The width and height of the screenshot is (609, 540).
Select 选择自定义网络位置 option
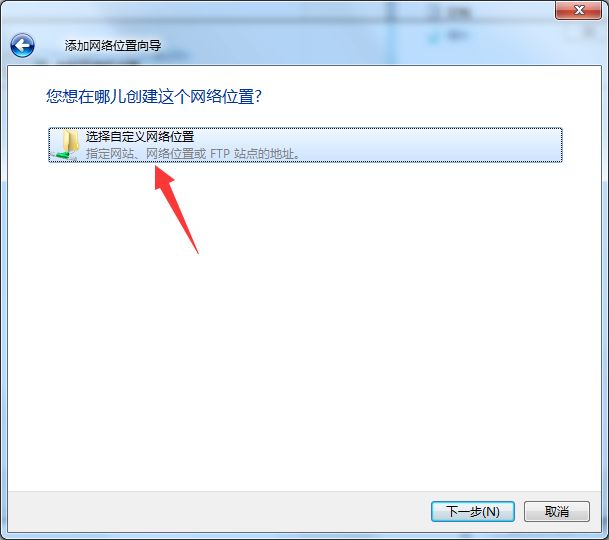[x=305, y=145]
